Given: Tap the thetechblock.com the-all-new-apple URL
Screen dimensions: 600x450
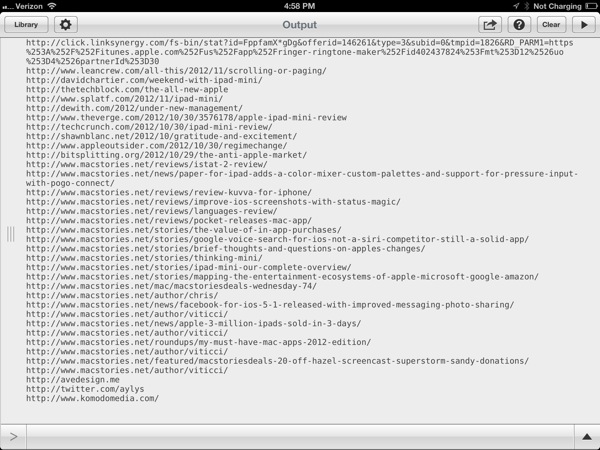Looking at the screenshot, I should click(x=127, y=90).
